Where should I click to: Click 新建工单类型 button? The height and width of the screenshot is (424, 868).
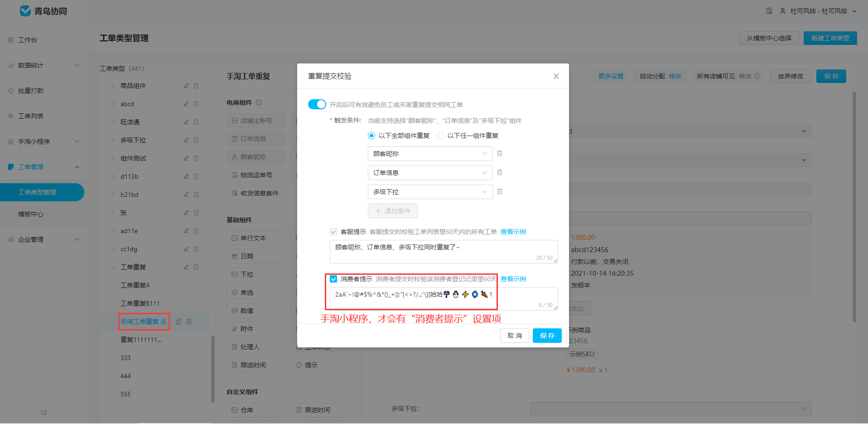[x=830, y=38]
